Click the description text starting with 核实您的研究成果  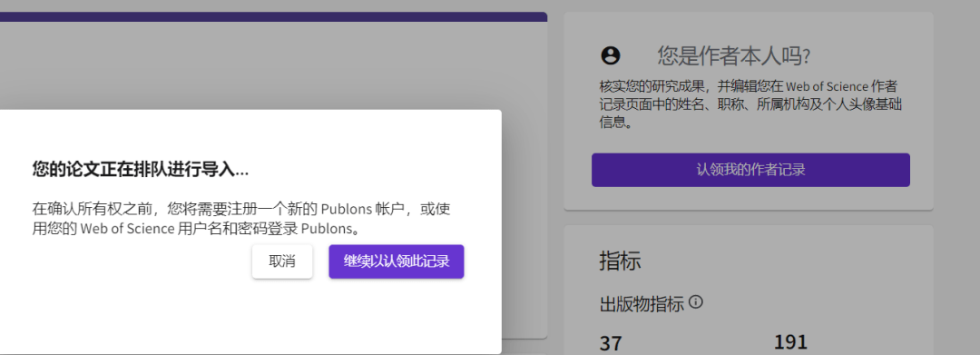[x=750, y=104]
